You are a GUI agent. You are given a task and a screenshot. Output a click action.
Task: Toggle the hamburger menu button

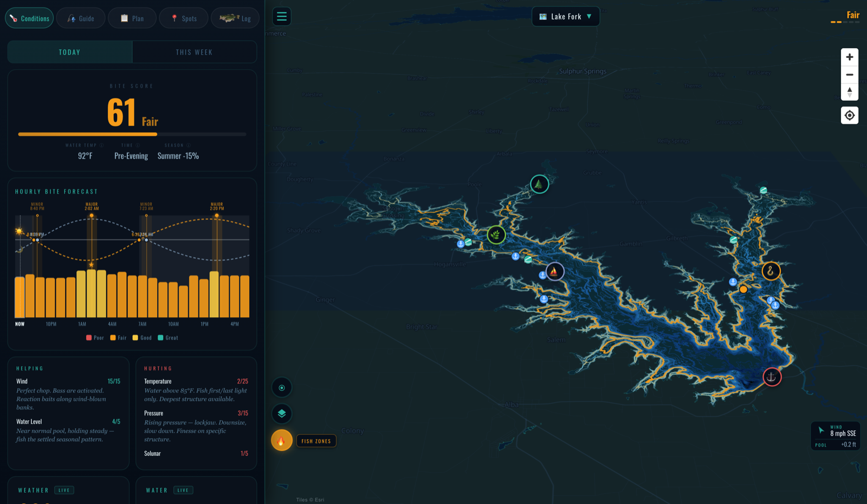(x=282, y=16)
